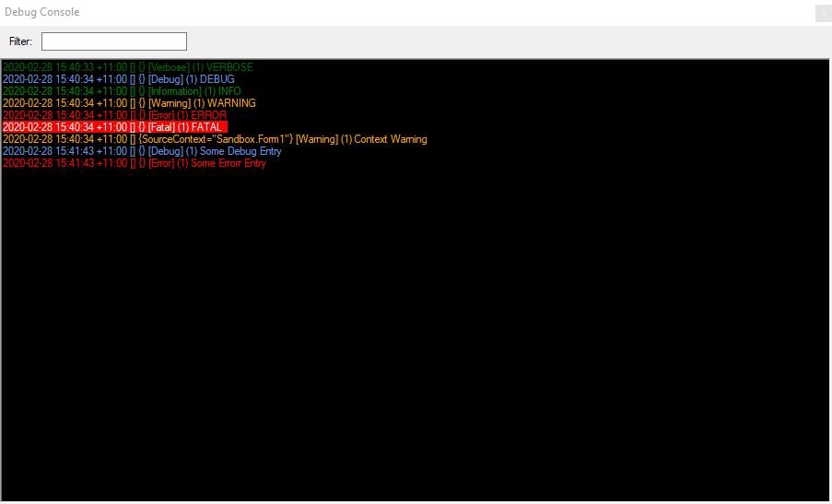Viewport: 832px width, 504px height.
Task: Select the green VERBOSE log line
Action: [x=127, y=67]
